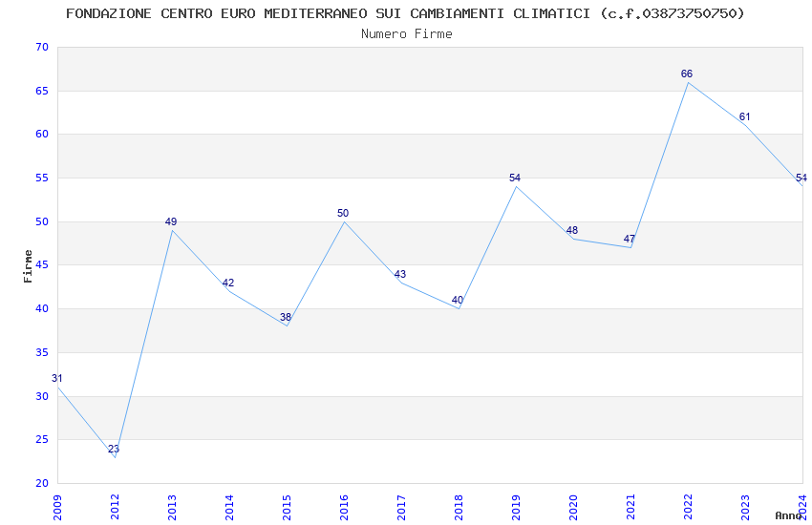Image resolution: width=812 pixels, height=525 pixels.
Task: Click the data label 54 for 2019
Action: click(x=515, y=178)
